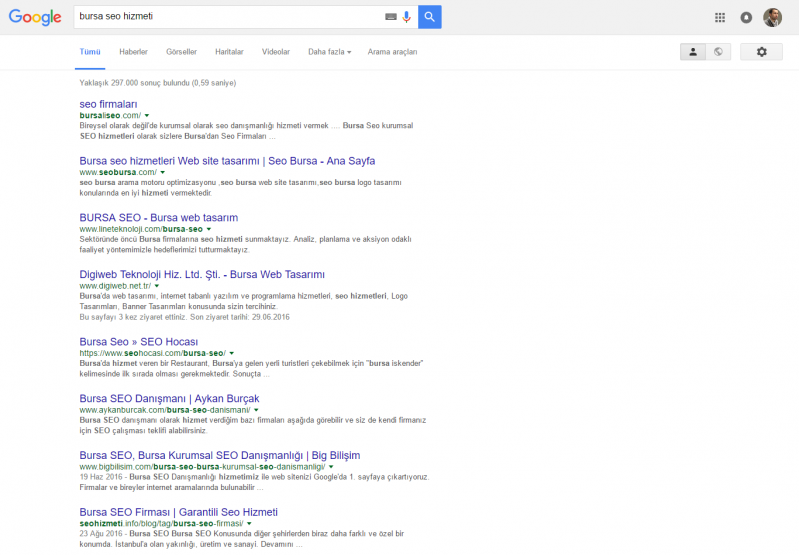The image size is (799, 555).
Task: Open Google notifications bell
Action: coord(746,17)
